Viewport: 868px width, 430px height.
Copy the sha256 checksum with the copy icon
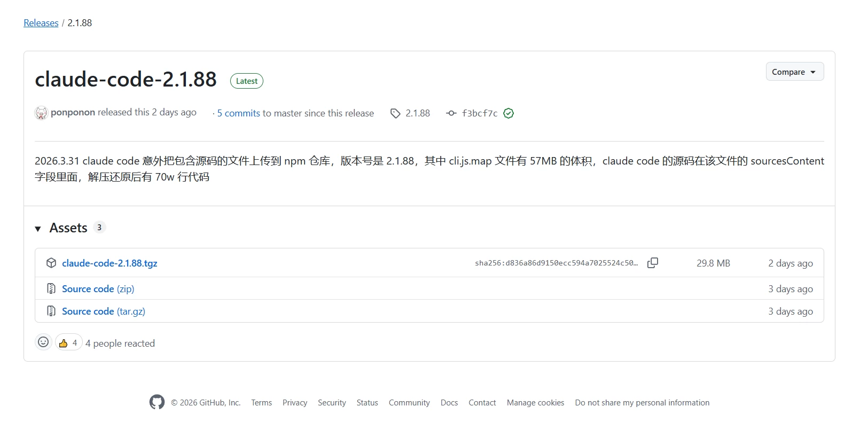[x=652, y=263]
